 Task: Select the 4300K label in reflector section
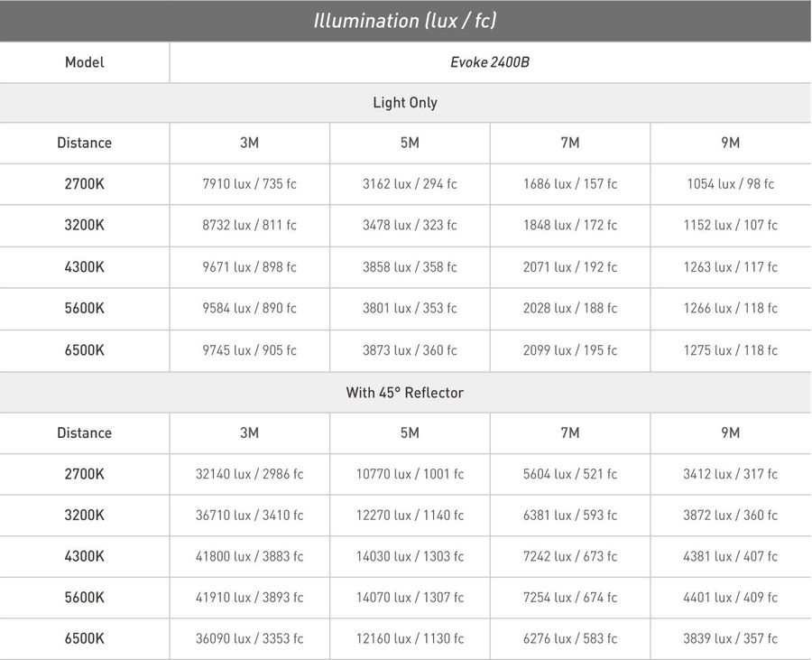[x=85, y=556]
